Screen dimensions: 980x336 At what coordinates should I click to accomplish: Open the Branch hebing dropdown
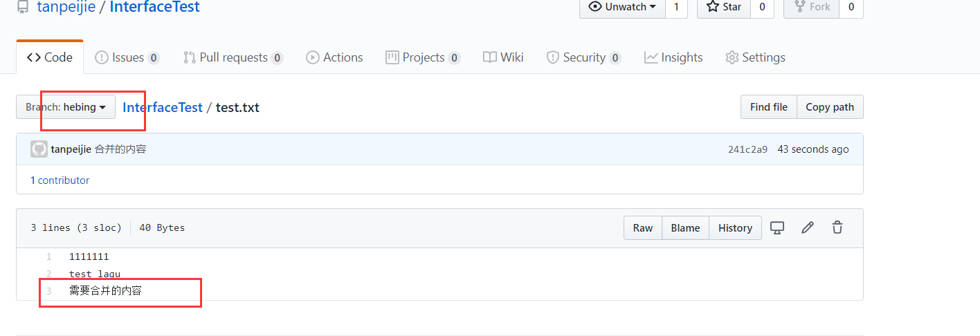tap(66, 107)
